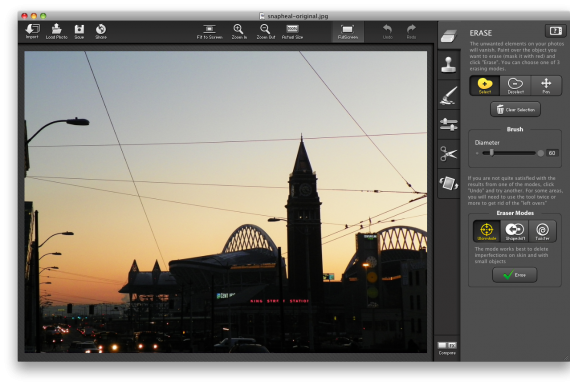Image resolution: width=570 pixels, height=386 pixels.
Task: Choose the Select mask mode
Action: point(485,86)
